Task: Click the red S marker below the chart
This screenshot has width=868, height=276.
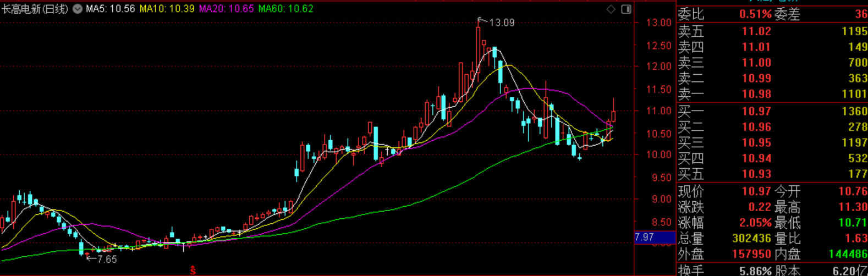Action: click(193, 270)
